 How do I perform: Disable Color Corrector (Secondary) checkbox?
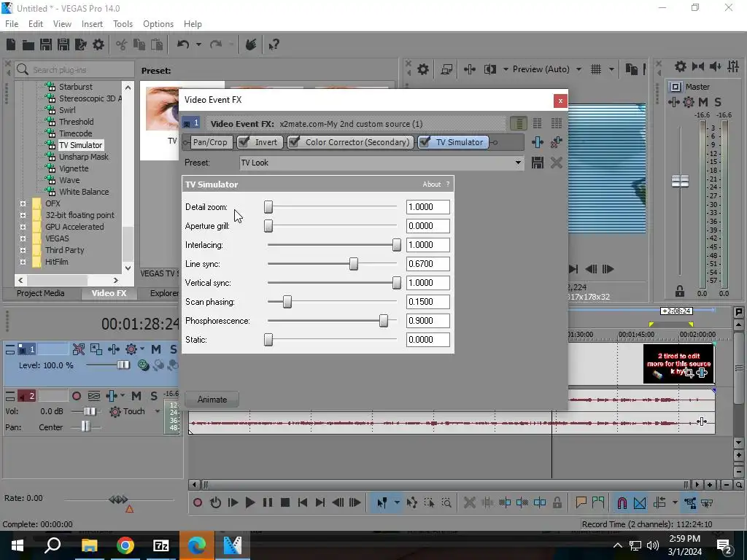[x=294, y=142]
